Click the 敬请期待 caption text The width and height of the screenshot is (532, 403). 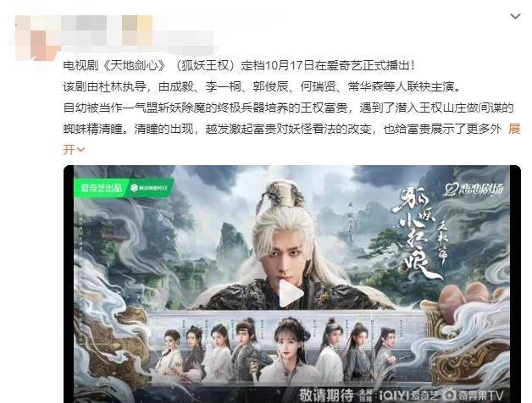326,395
